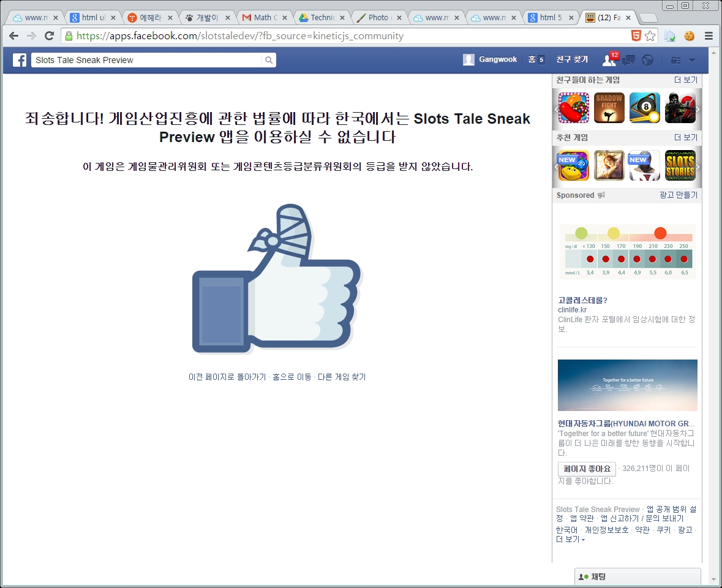Click 앱 약관 footer link
The image size is (722, 588).
[x=582, y=518]
